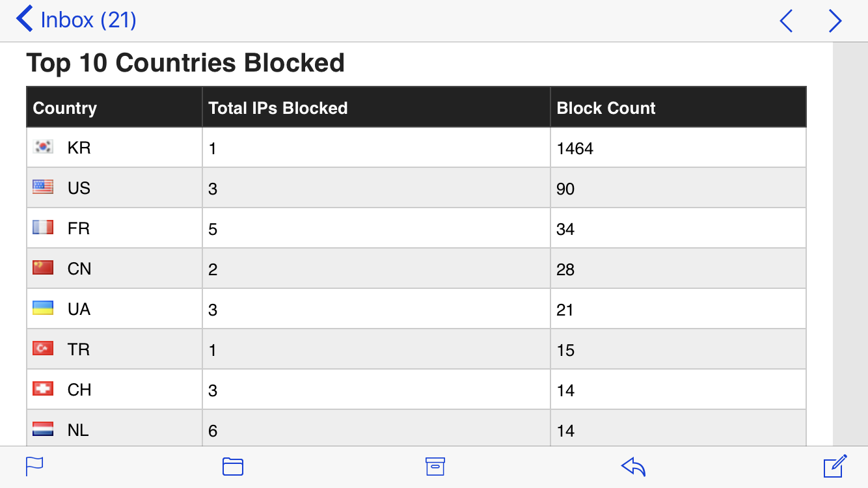This screenshot has height=488, width=868.
Task: Flag this email with flag icon
Action: pos(34,467)
